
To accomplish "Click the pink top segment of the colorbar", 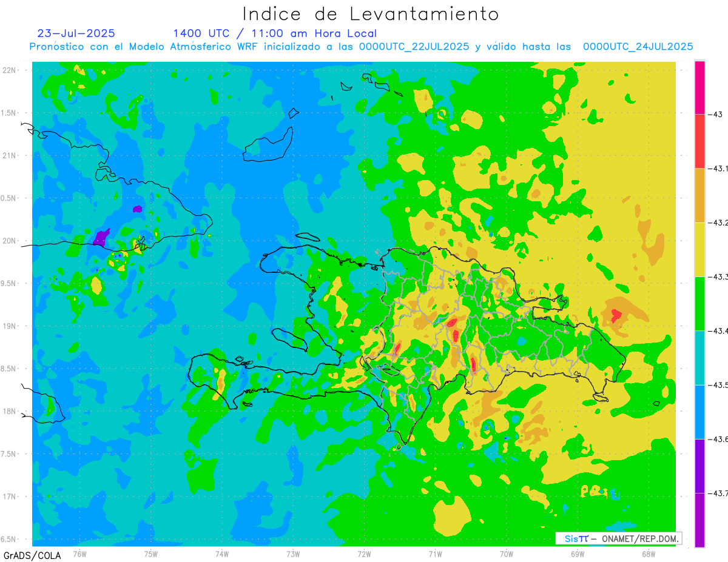I will 699,87.
